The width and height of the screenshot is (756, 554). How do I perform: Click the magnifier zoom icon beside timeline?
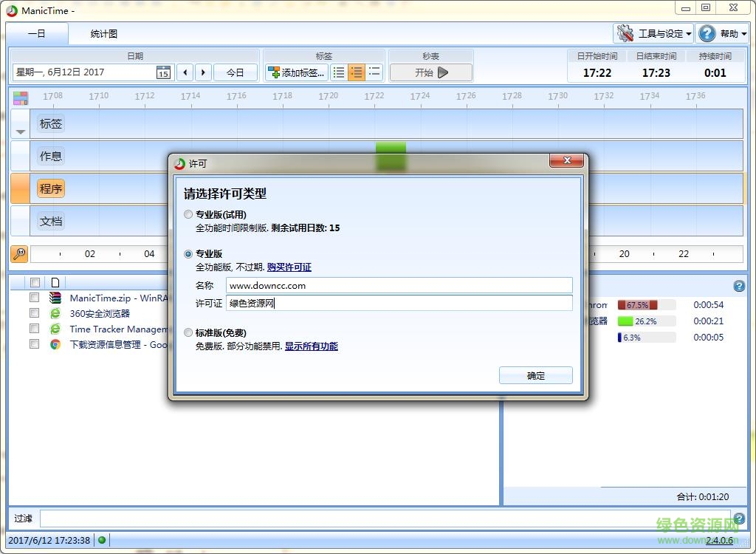[x=19, y=253]
